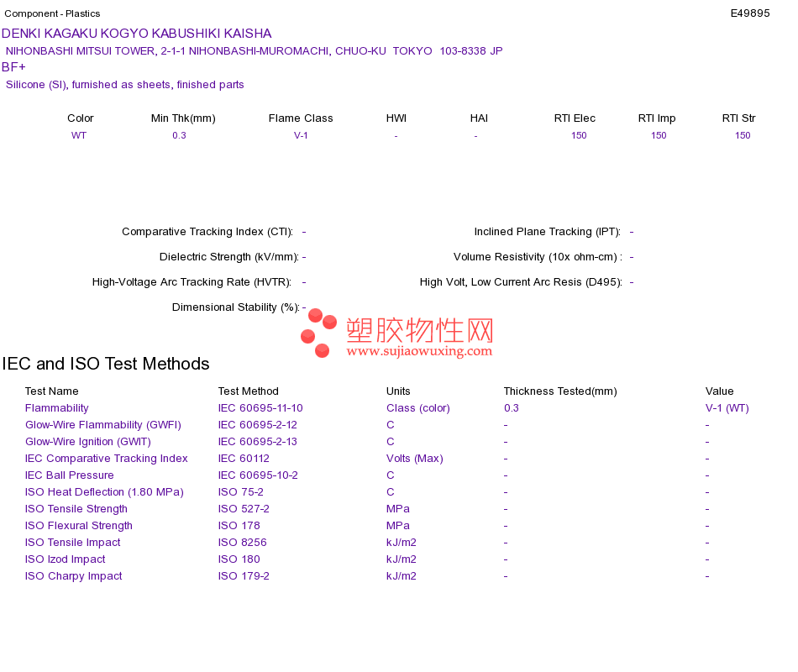The image size is (798, 672).
Task: Click the Silicone (SI) material description
Action: (124, 85)
